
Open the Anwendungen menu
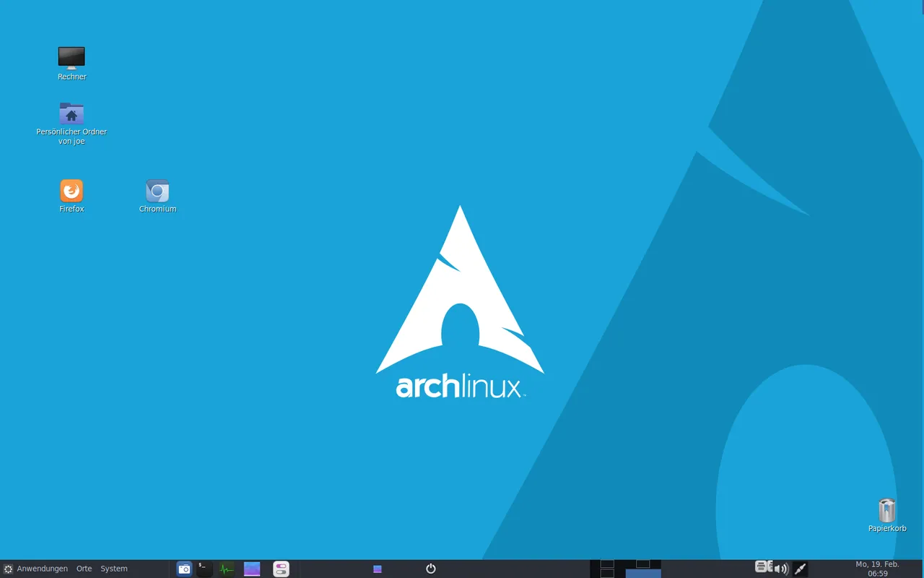(35, 569)
